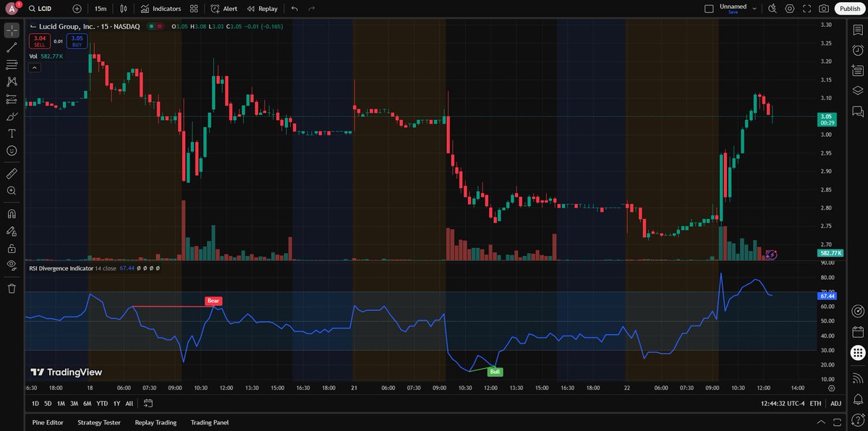Click the SELL 3.04 button
The width and height of the screenshot is (868, 431).
pos(40,41)
